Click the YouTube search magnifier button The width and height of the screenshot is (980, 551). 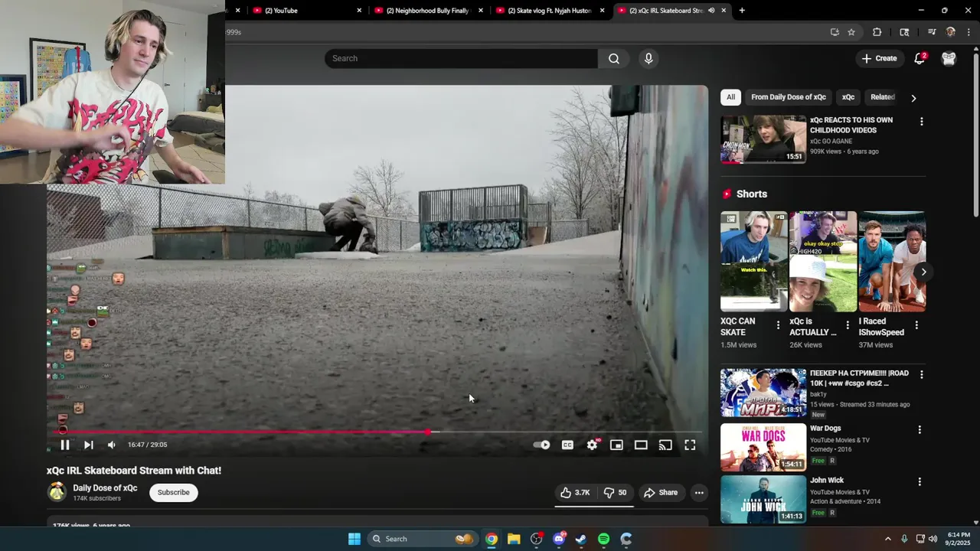coord(614,58)
